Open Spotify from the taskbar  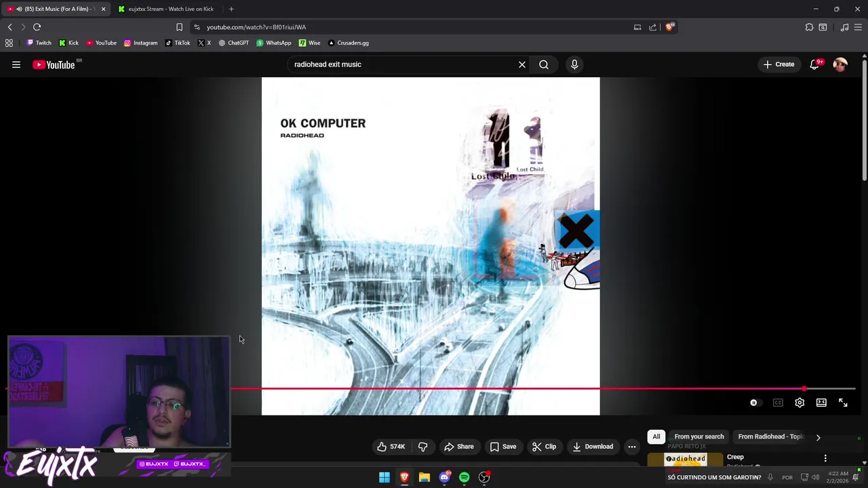[x=464, y=477]
